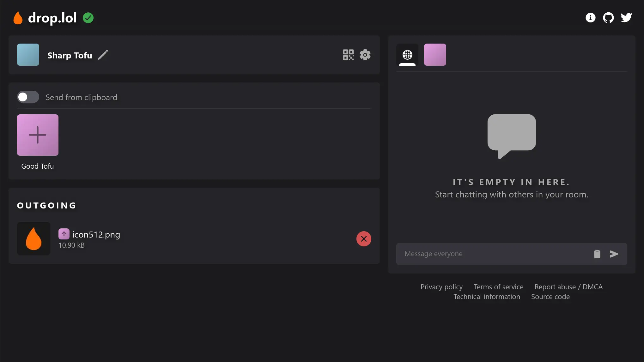View the Terms of service
The width and height of the screenshot is (644, 362).
(x=498, y=287)
